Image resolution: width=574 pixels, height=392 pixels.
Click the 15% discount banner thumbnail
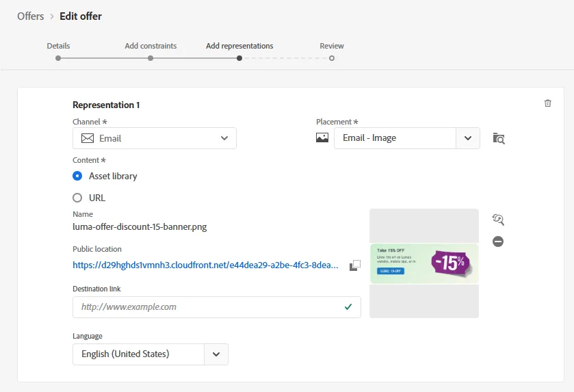424,263
